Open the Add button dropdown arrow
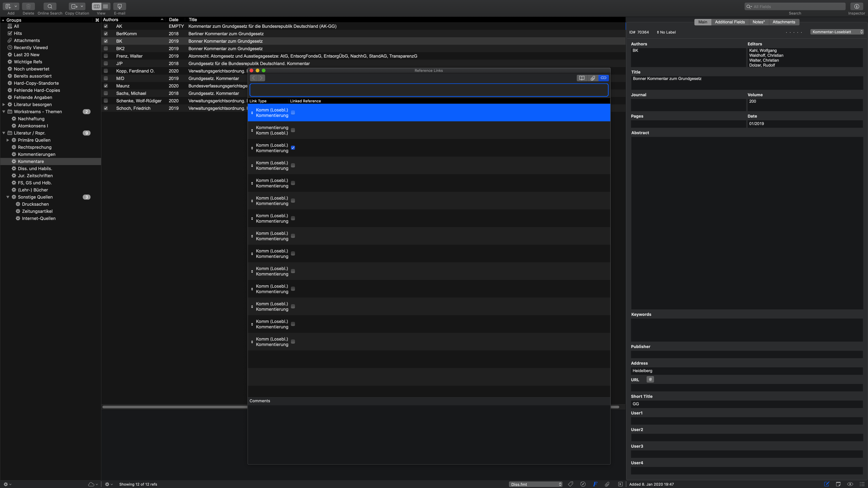Viewport: 868px width, 488px height. coord(15,6)
